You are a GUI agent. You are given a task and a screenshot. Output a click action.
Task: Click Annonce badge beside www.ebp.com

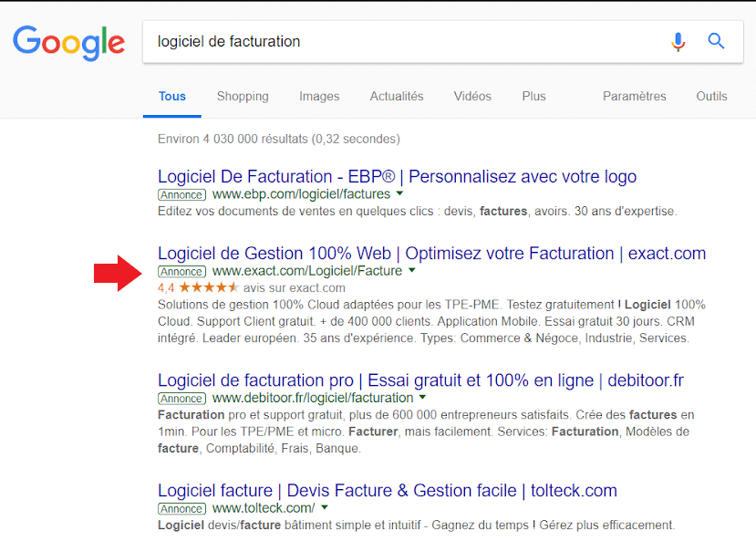pos(181,195)
